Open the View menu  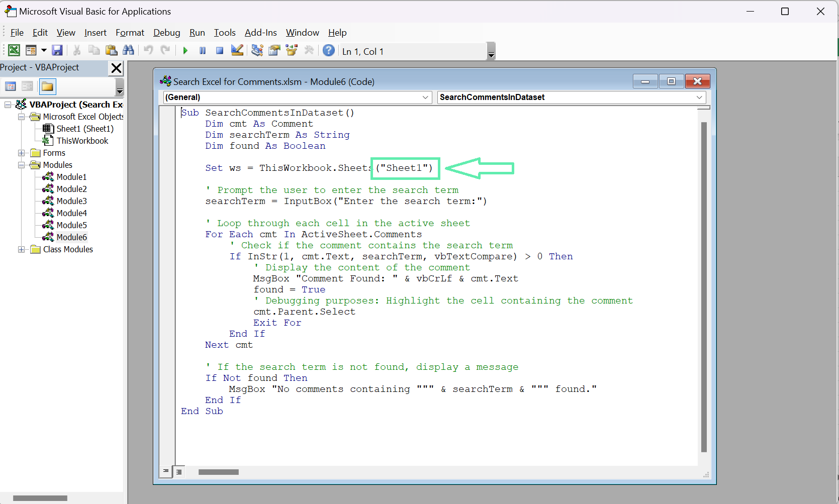click(66, 33)
